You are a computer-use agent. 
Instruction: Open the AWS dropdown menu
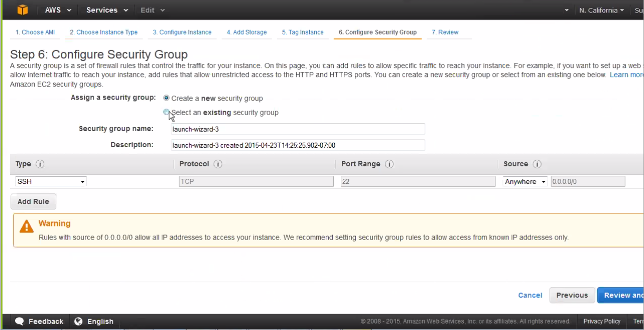pos(58,10)
